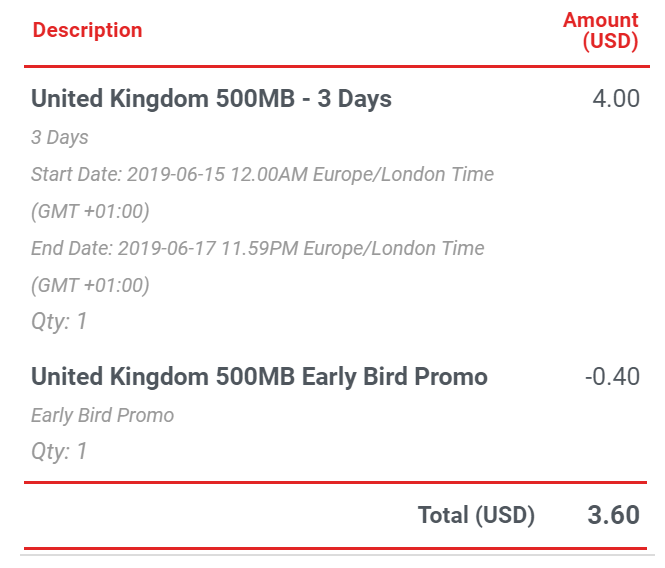The image size is (665, 568).
Task: Click the word Kingdom in first item title
Action: (159, 99)
